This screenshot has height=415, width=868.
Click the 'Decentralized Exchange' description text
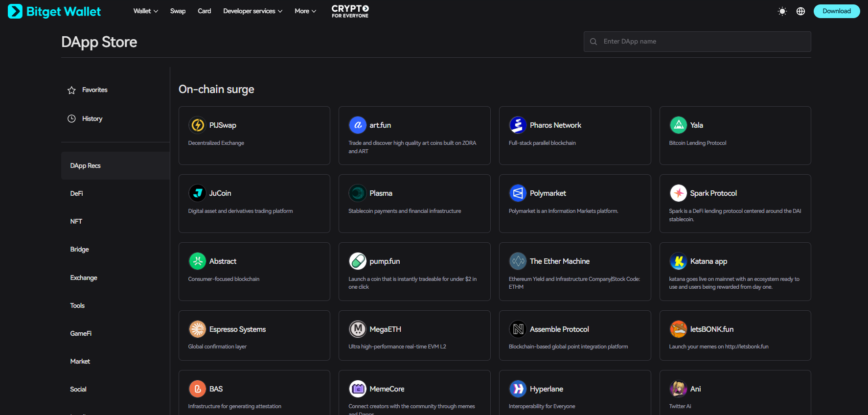[216, 143]
